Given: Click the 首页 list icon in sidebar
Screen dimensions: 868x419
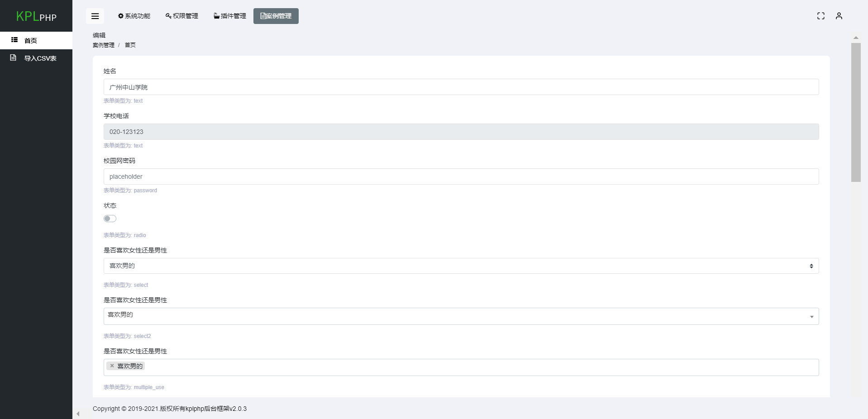Looking at the screenshot, I should click(x=14, y=40).
